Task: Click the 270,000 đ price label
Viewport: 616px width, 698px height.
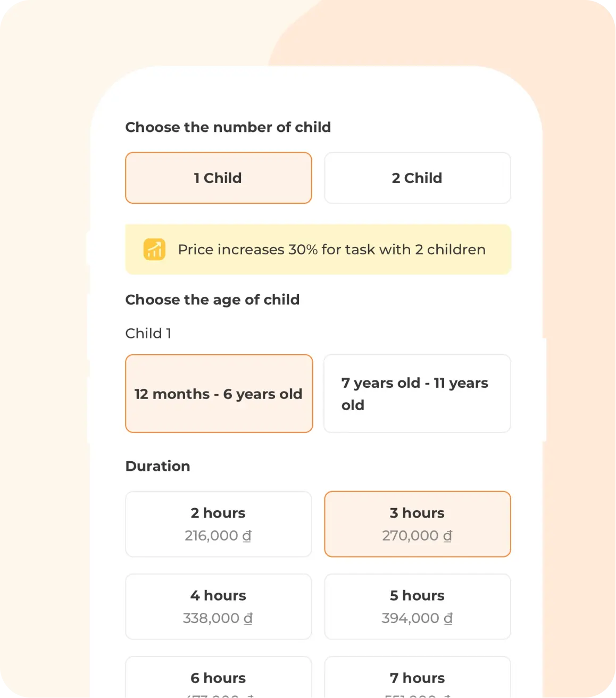Action: tap(417, 536)
